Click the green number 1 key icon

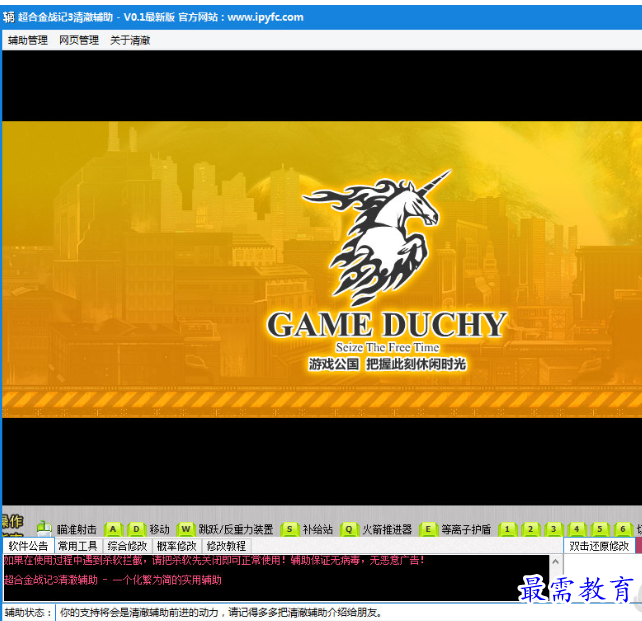click(507, 529)
